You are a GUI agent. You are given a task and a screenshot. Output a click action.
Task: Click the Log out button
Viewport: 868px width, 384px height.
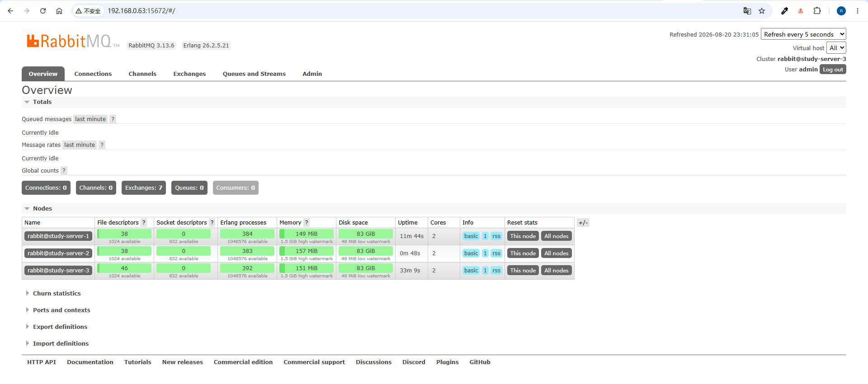click(x=833, y=70)
